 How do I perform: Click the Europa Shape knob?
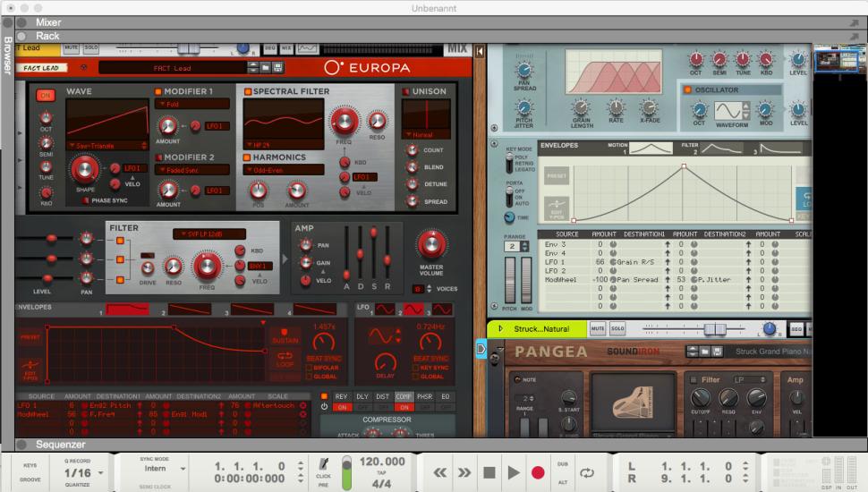click(x=85, y=169)
